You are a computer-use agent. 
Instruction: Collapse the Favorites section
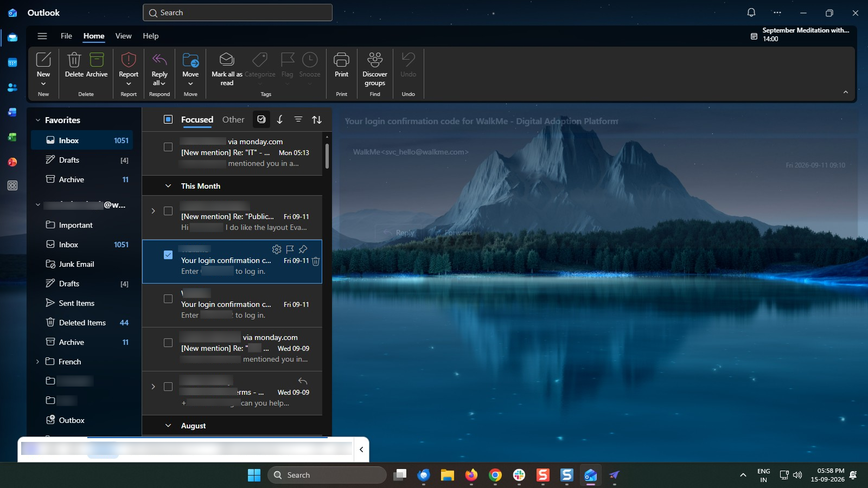coord(37,120)
